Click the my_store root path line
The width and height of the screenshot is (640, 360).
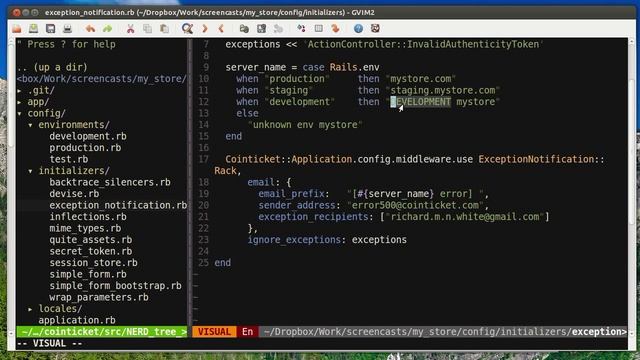(x=102, y=79)
